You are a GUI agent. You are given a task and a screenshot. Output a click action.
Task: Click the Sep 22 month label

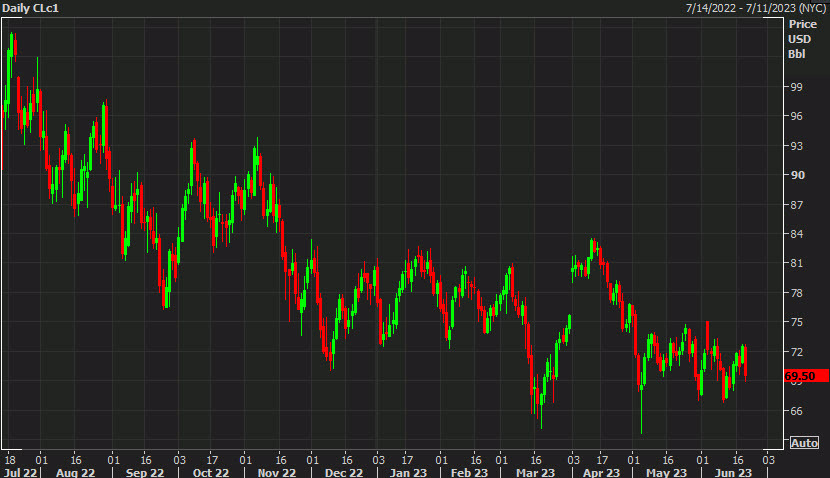(x=145, y=472)
